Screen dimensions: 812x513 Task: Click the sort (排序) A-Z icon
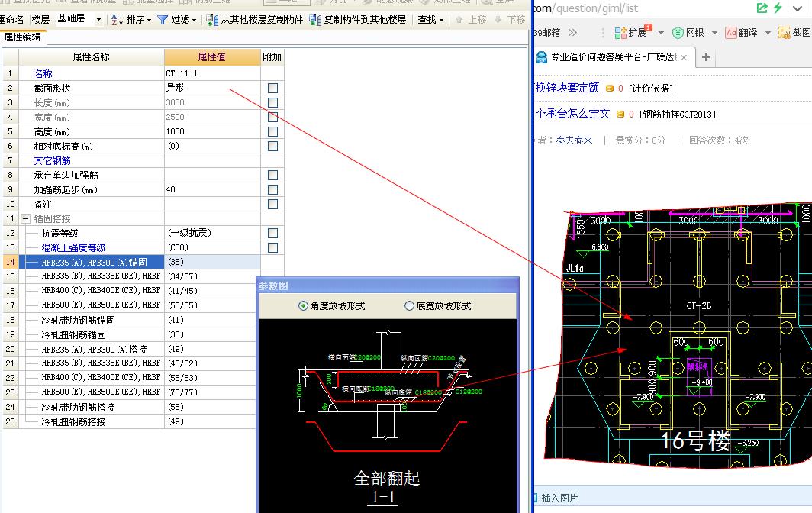(x=117, y=20)
